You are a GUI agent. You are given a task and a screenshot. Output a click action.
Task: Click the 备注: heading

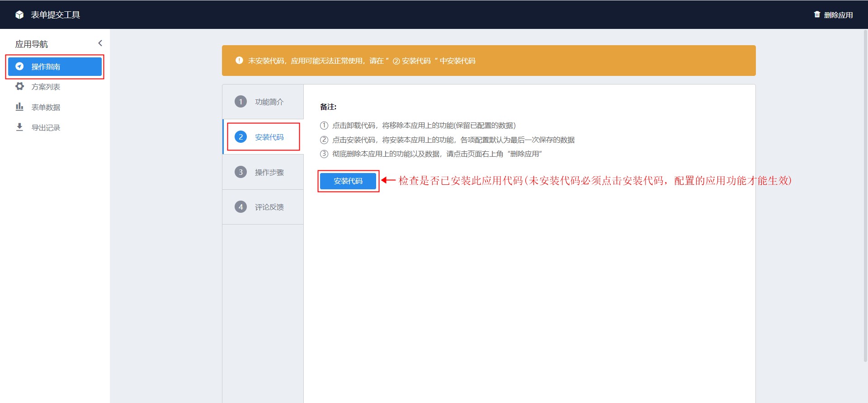click(x=328, y=107)
